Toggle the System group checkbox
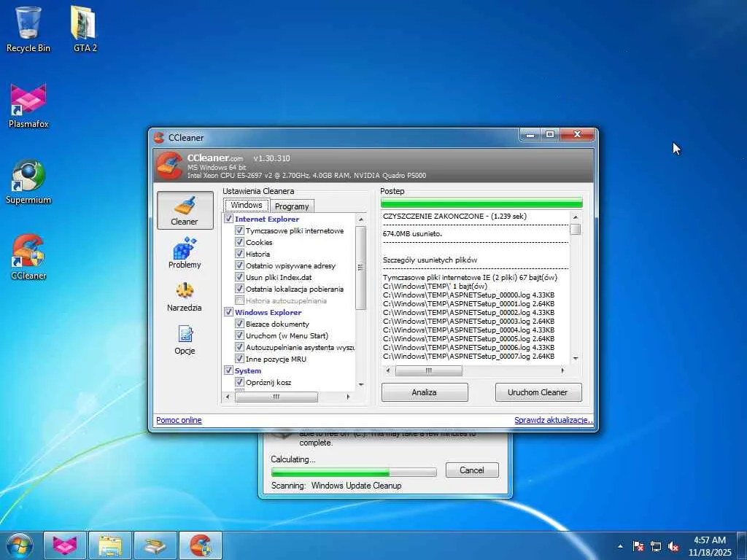Screen dimensions: 747x560 coord(228,370)
